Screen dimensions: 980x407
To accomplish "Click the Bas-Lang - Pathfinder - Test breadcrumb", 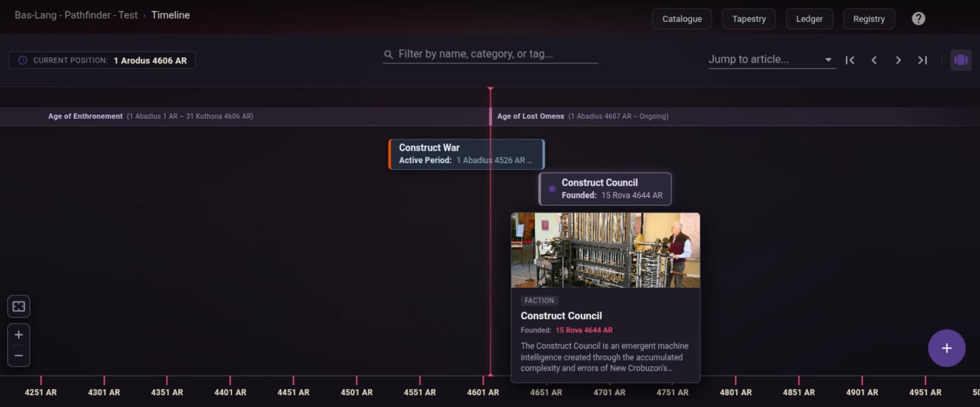I will tap(76, 15).
